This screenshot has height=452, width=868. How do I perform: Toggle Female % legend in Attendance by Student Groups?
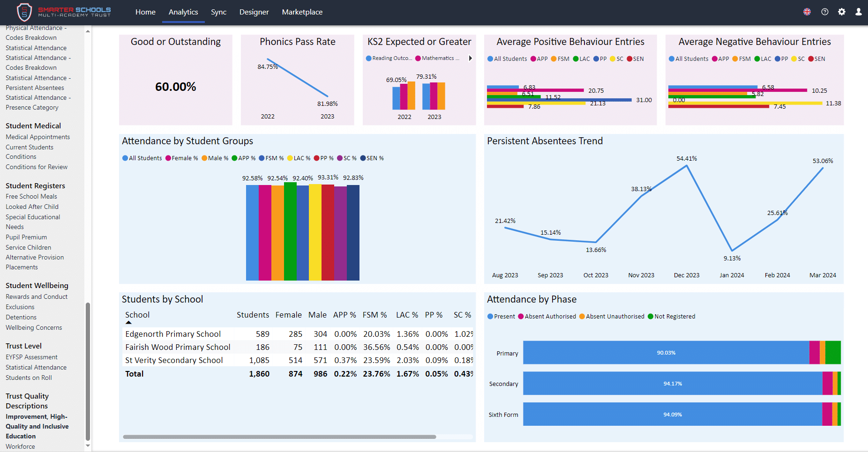click(182, 158)
